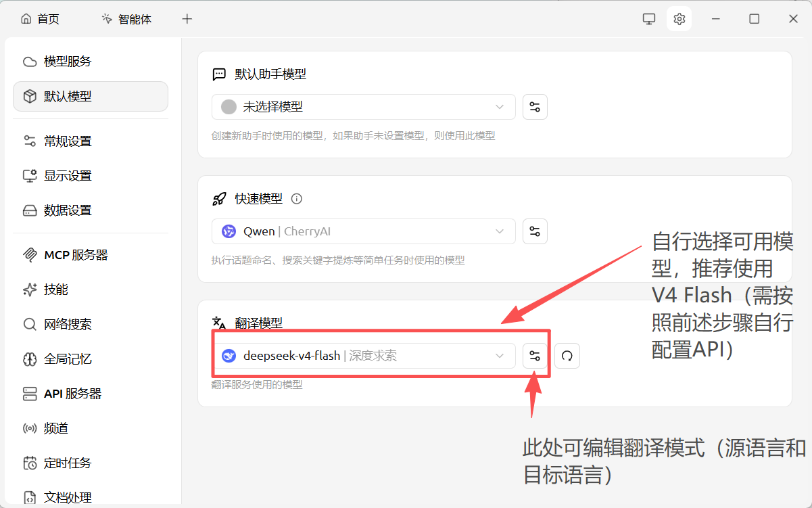
Task: Open API 服务器 settings
Action: [x=91, y=394]
